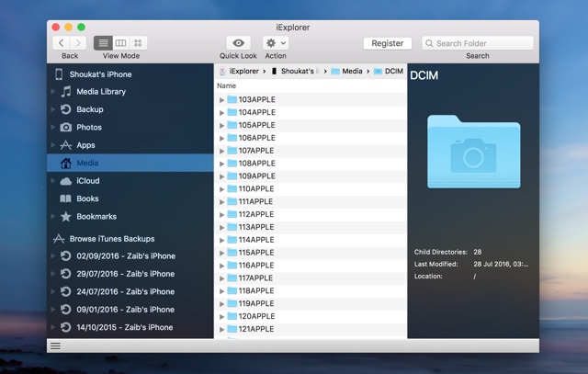Select the 112APPLE folder icon
This screenshot has width=588, height=374.
point(232,214)
